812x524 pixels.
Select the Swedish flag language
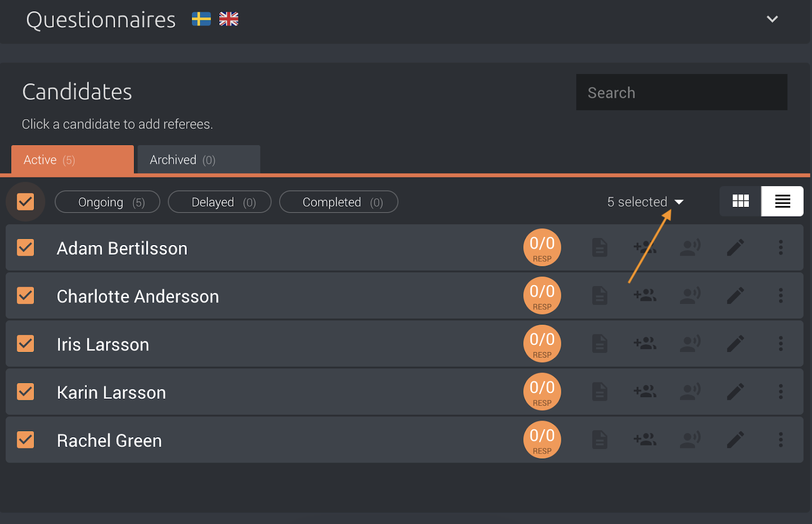point(201,19)
